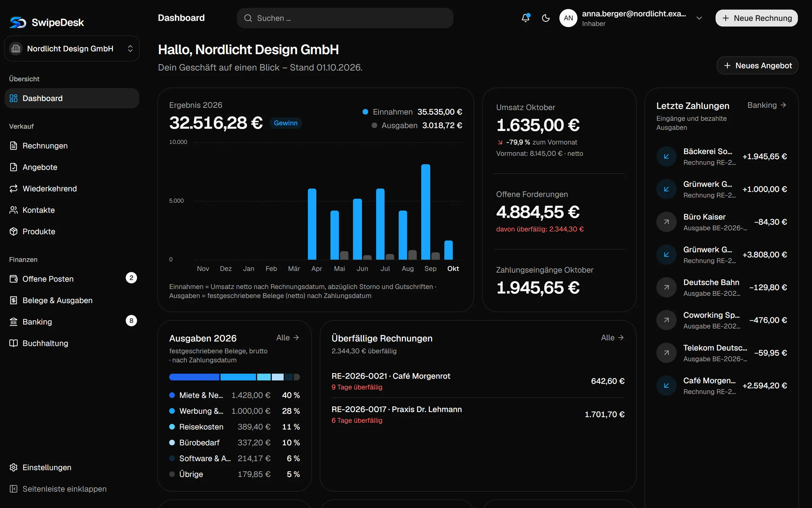Screen dimensions: 812x508
Task: Click Grünwerk payment of +3.808,00 €
Action: [x=722, y=255]
